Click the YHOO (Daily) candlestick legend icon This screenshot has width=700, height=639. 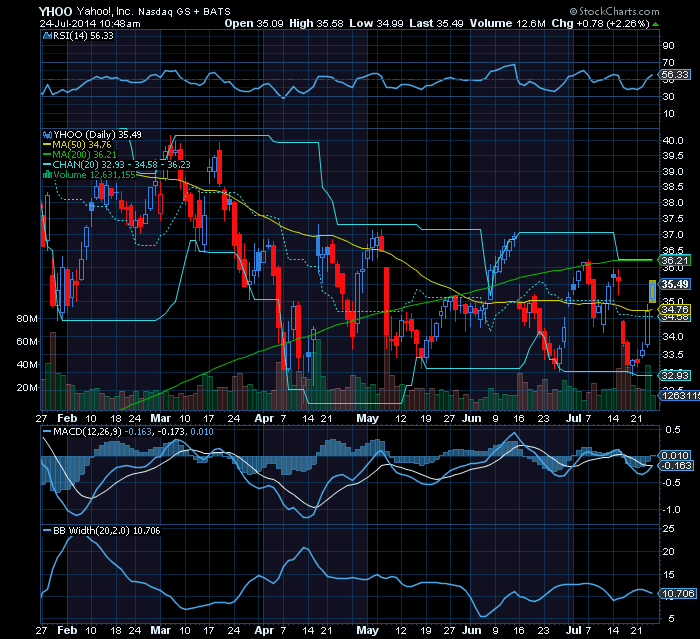click(47, 134)
